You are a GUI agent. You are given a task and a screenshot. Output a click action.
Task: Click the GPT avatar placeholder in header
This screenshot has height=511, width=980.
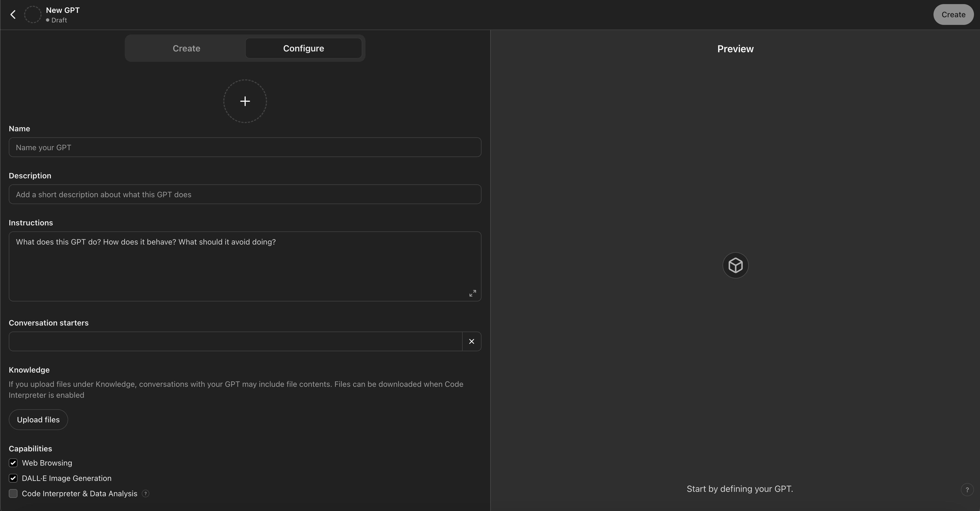pyautogui.click(x=33, y=14)
